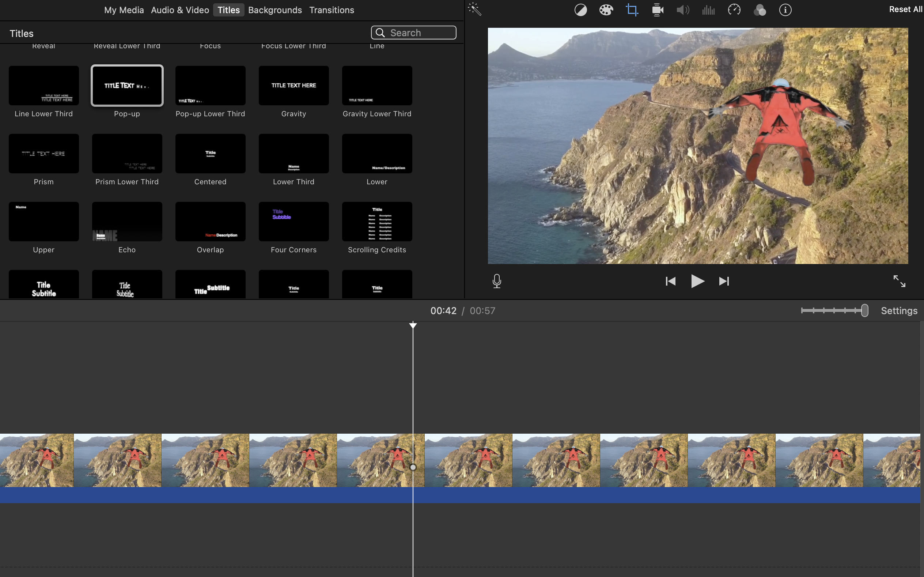Click the play/pause button
Image resolution: width=924 pixels, height=577 pixels.
697,280
